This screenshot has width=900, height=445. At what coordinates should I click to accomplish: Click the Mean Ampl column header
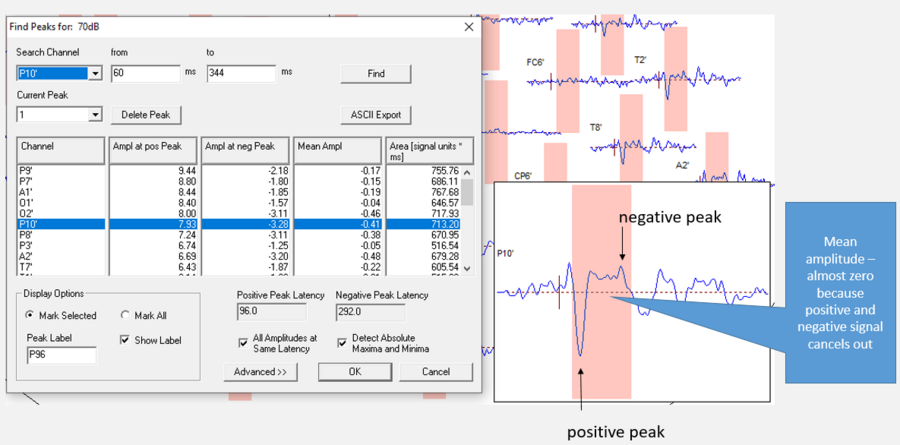pyautogui.click(x=337, y=150)
